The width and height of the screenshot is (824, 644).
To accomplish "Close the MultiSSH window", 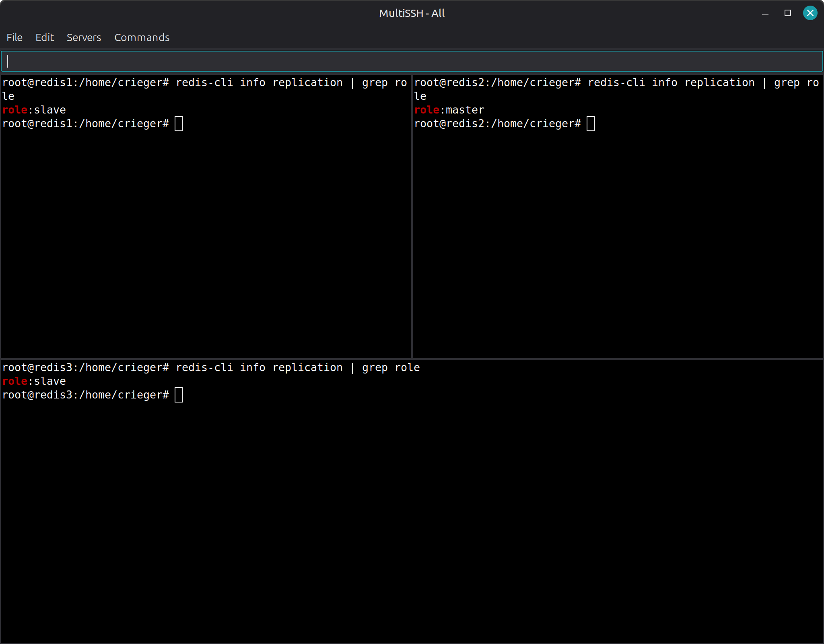I will tap(810, 13).
